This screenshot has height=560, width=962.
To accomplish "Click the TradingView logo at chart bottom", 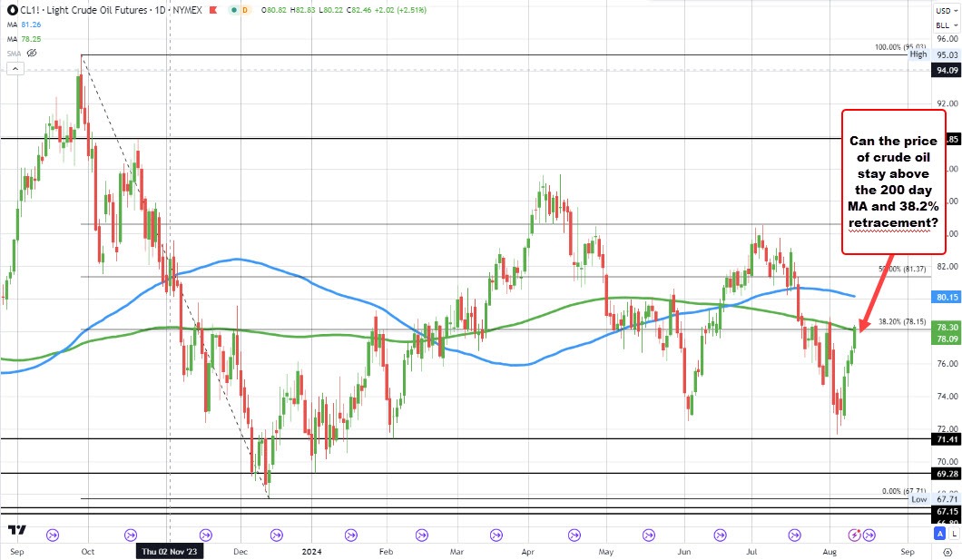I will tap(17, 530).
